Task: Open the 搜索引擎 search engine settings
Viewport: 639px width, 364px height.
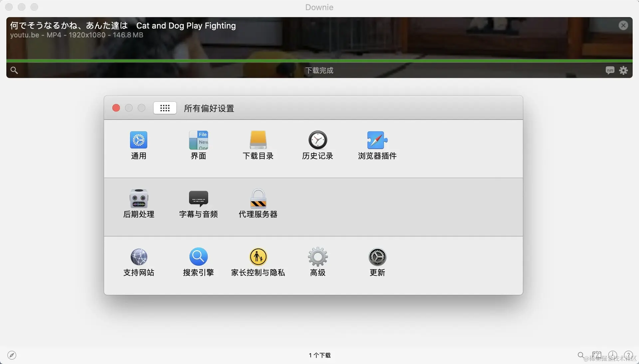Action: coord(198,262)
